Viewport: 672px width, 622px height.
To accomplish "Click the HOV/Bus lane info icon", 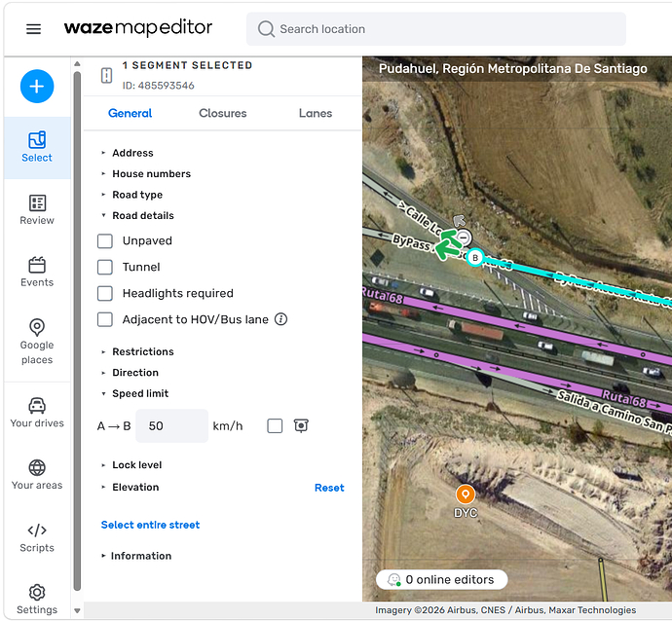I will [280, 319].
